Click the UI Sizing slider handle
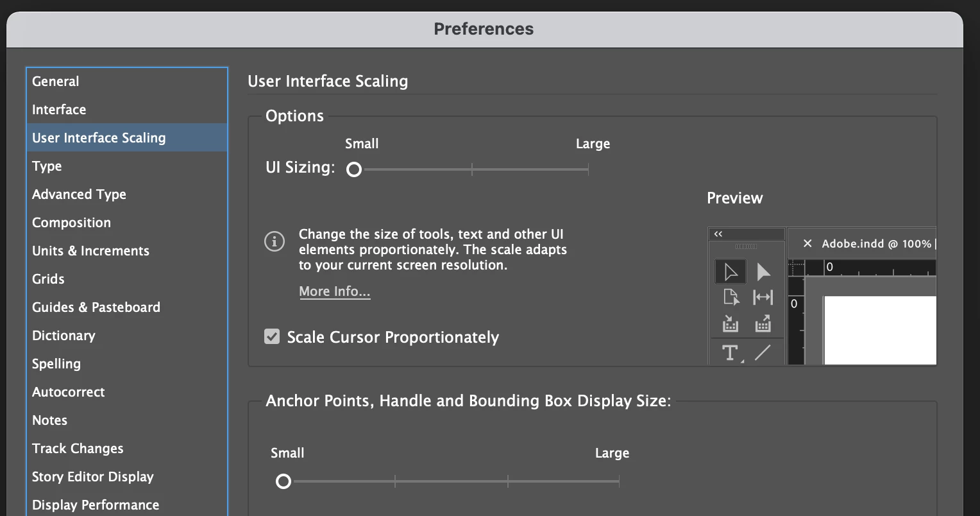980x516 pixels. [x=354, y=169]
